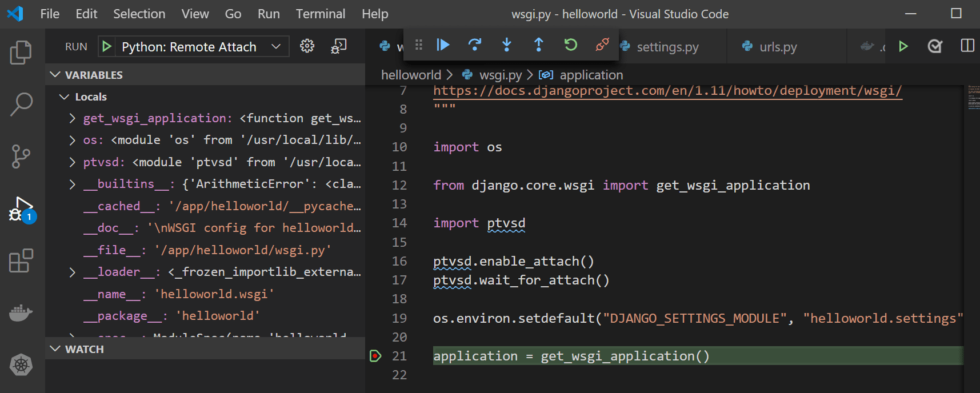Open launch.json with the gear icon
This screenshot has width=980, height=393.
point(307,46)
